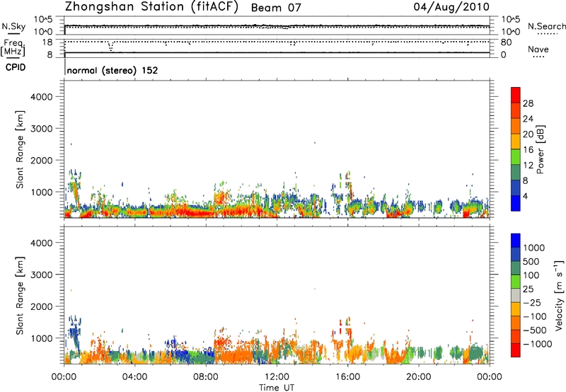The height and width of the screenshot is (392, 566).
Task: Click the '80' value on the Nave axis
Action: [506, 42]
